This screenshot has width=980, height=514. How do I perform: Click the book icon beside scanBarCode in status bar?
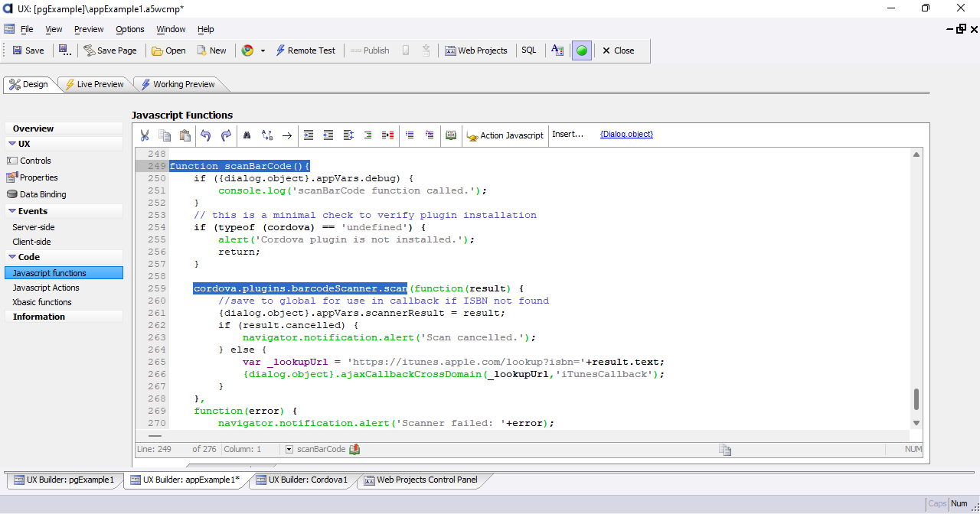click(x=354, y=449)
